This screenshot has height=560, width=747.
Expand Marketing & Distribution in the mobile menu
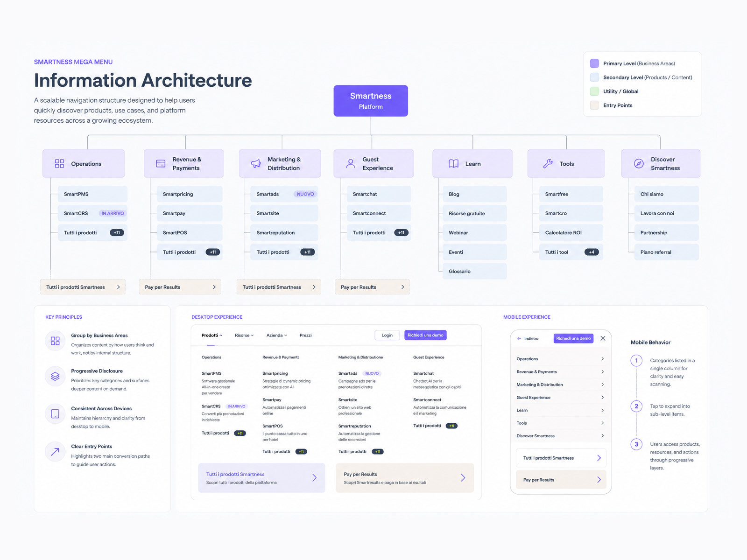[x=560, y=385]
